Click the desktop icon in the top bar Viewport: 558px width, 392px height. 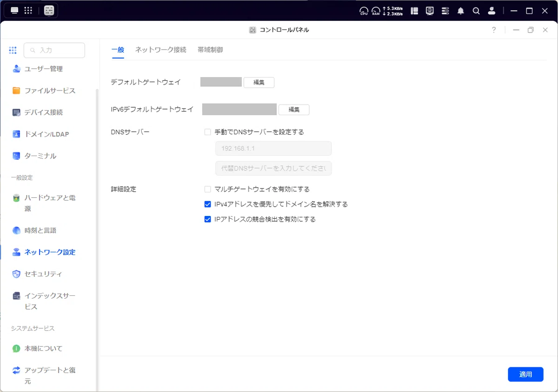(x=15, y=10)
